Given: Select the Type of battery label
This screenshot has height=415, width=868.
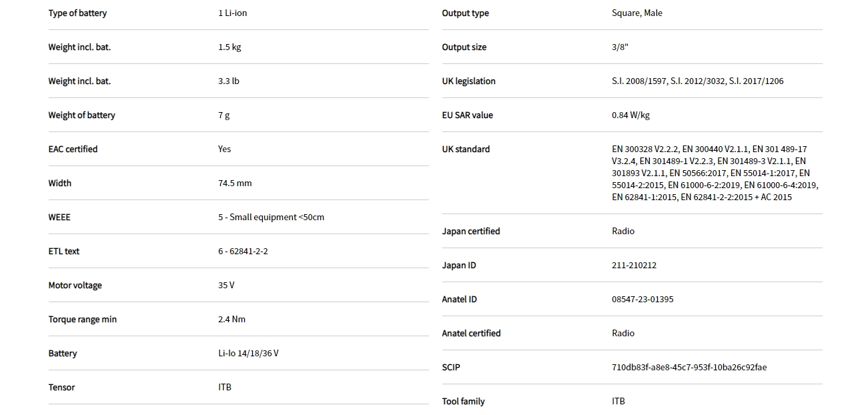Looking at the screenshot, I should (77, 13).
